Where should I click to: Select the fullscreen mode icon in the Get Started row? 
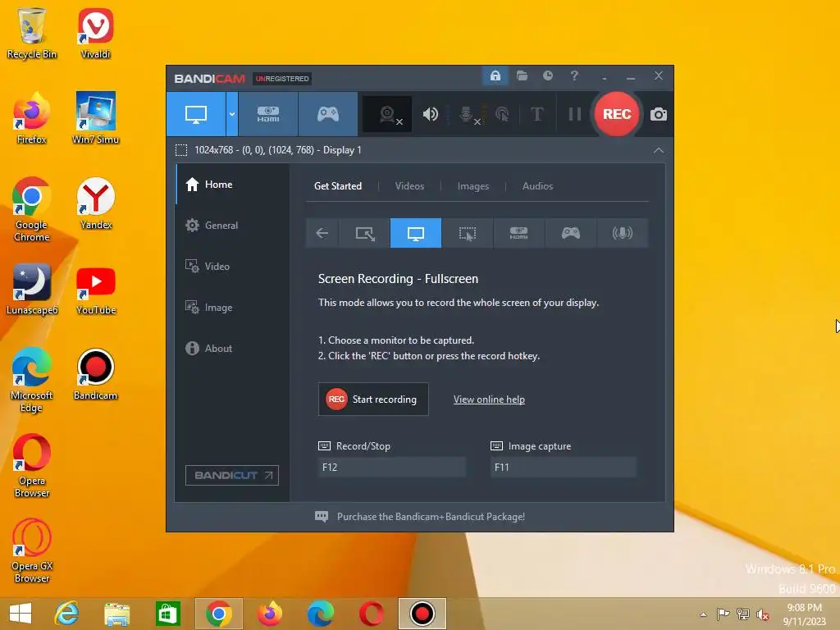[x=416, y=233]
